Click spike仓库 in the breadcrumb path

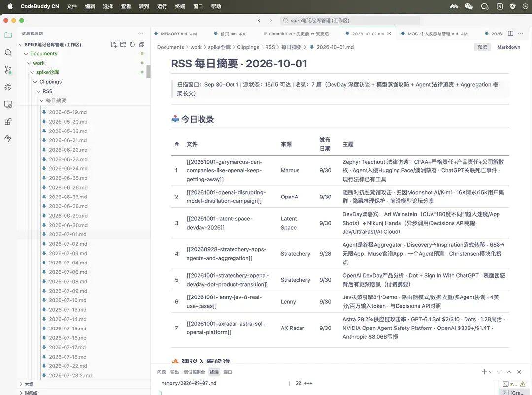pos(219,47)
